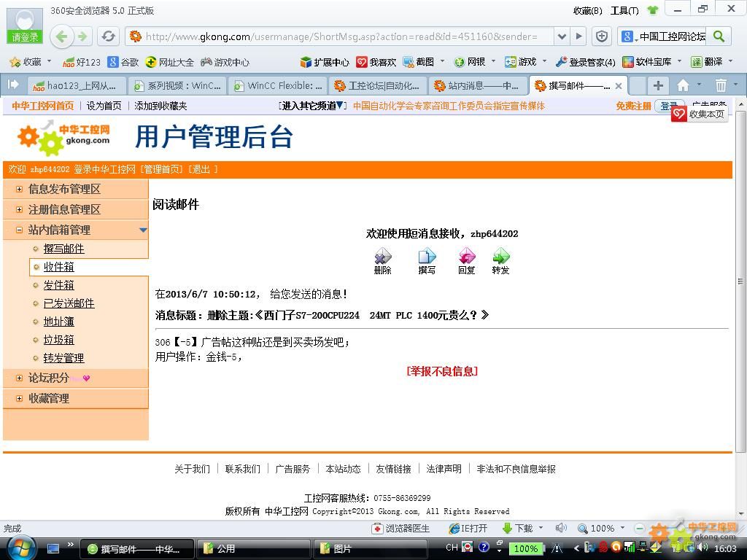
Task: Switch to the 系列视频: WinC... tab
Action: (178, 86)
